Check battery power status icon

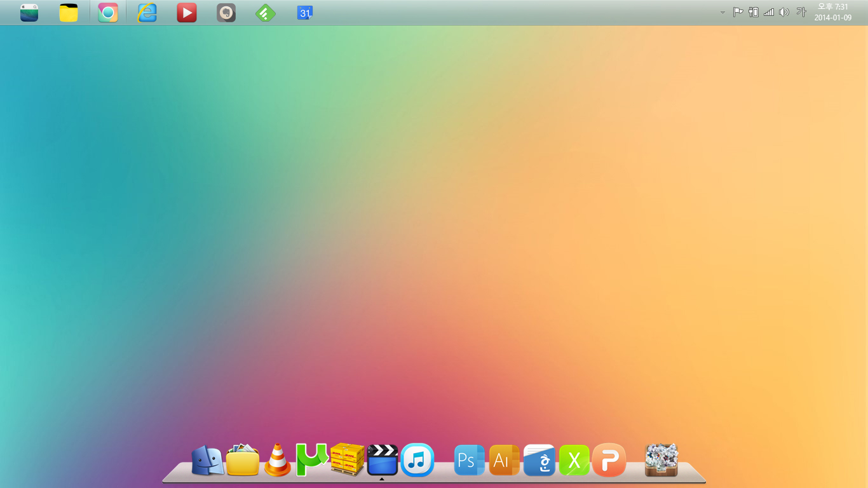[x=754, y=12]
